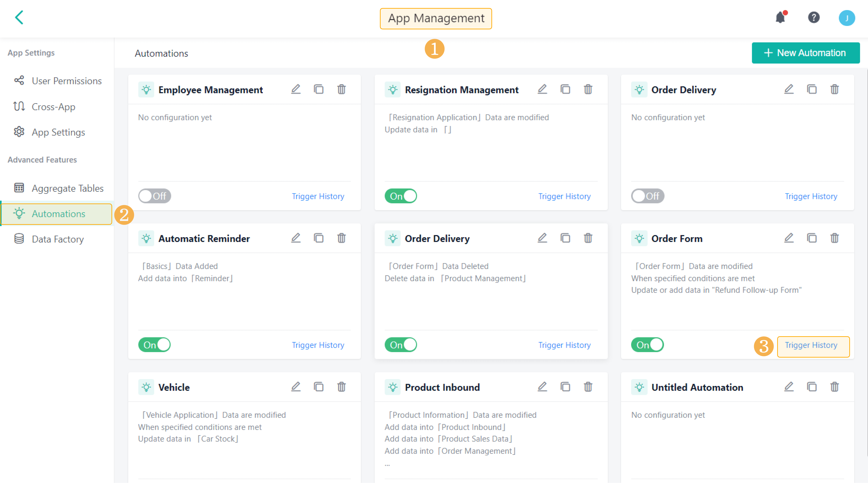Delete the Untitled Automation card
The width and height of the screenshot is (868, 483).
[x=835, y=387]
